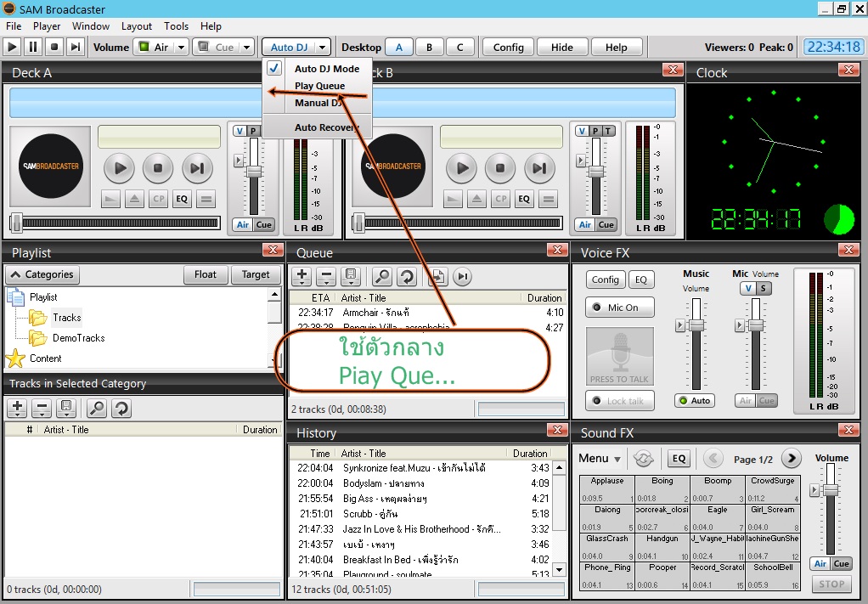Toggle Cue output on Deck A
Screen dimensions: 868x604
pyautogui.click(x=263, y=224)
